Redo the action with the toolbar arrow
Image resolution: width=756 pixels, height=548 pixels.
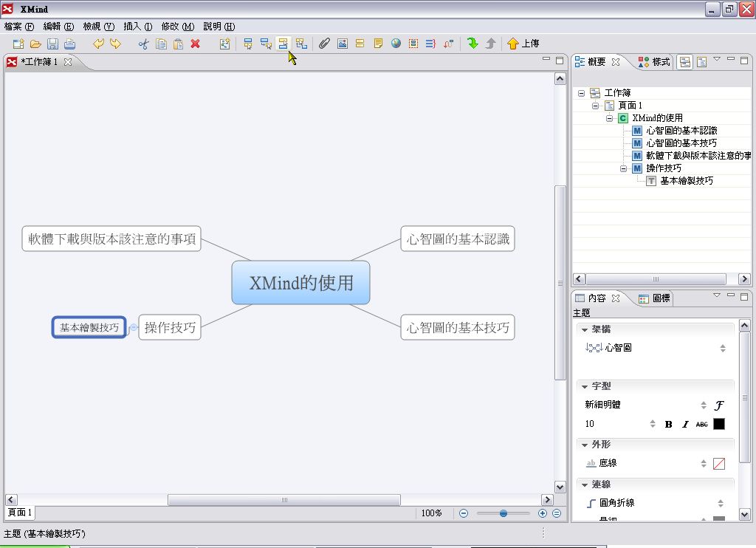pyautogui.click(x=115, y=44)
